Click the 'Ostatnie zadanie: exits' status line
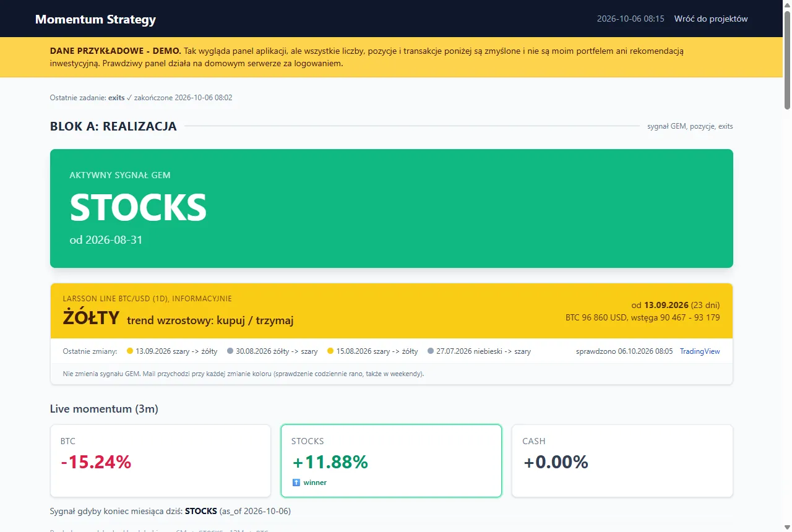This screenshot has height=532, width=792. pos(141,98)
